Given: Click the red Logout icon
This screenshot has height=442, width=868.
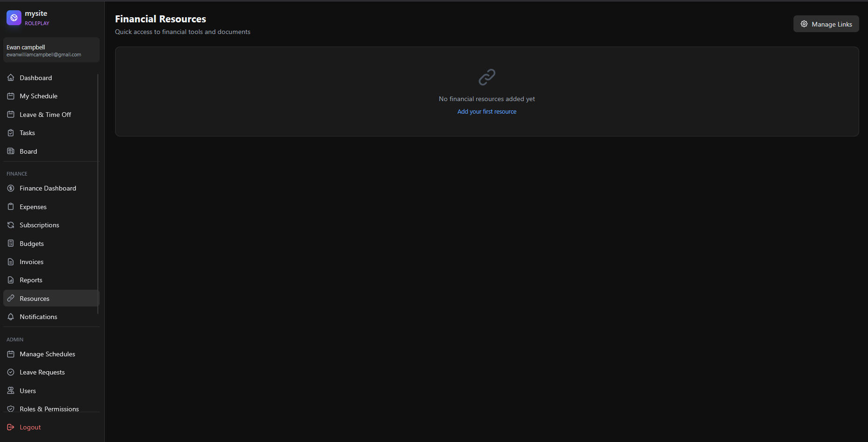Looking at the screenshot, I should point(11,427).
